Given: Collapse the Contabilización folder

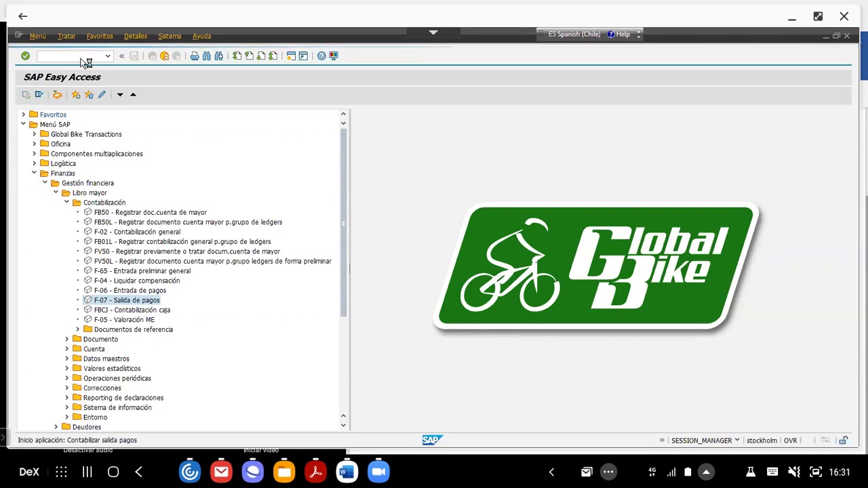Looking at the screenshot, I should point(67,203).
